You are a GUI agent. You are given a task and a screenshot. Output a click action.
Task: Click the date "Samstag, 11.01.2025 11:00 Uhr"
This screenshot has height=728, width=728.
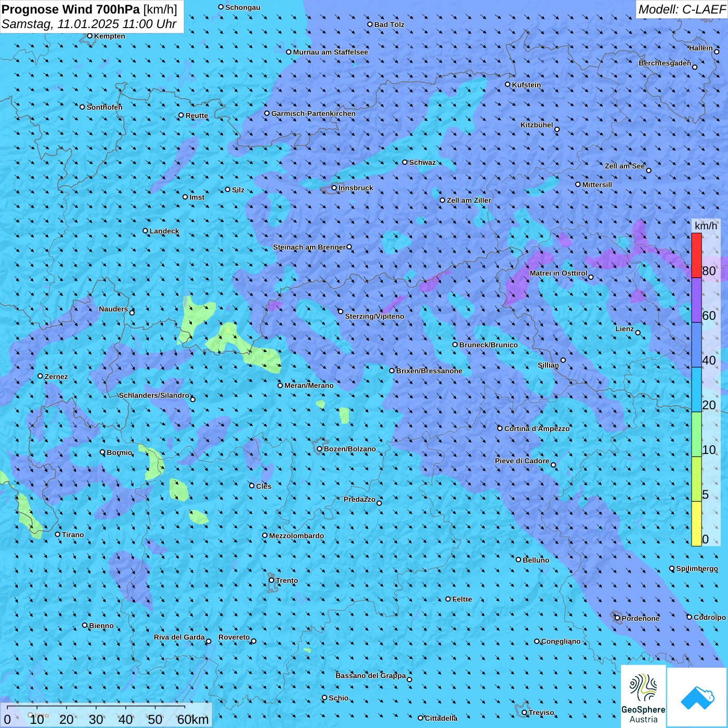pyautogui.click(x=89, y=24)
